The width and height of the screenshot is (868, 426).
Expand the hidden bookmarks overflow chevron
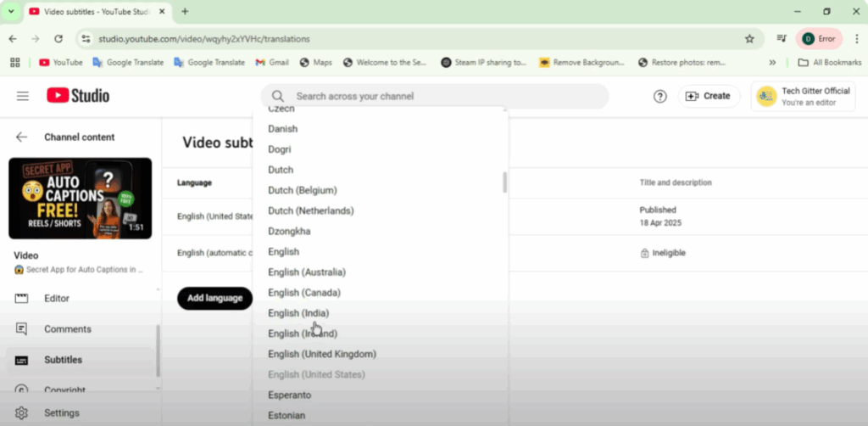point(772,63)
